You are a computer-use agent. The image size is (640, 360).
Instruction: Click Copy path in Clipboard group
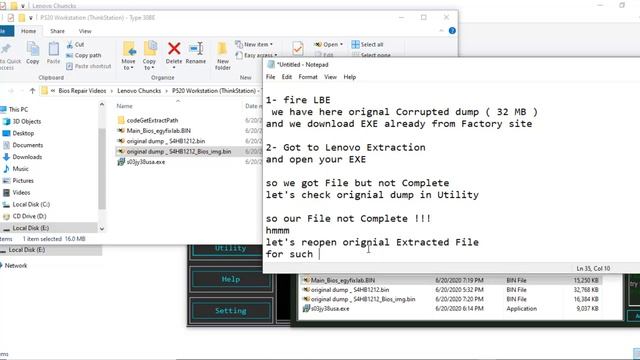tap(84, 55)
